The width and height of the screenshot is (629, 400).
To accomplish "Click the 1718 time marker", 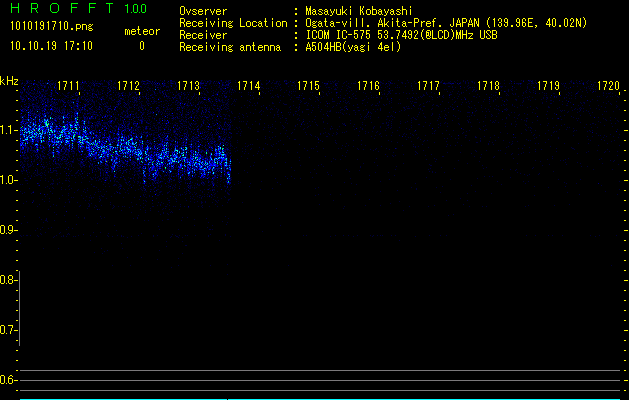I will tap(488, 86).
